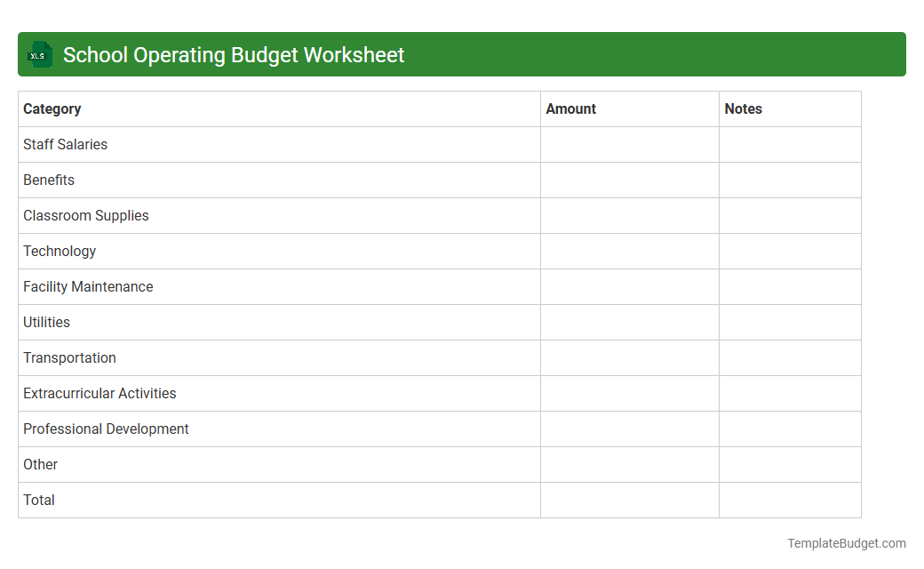Click the Notes cell beside Technology
The image size is (924, 569).
click(x=789, y=251)
